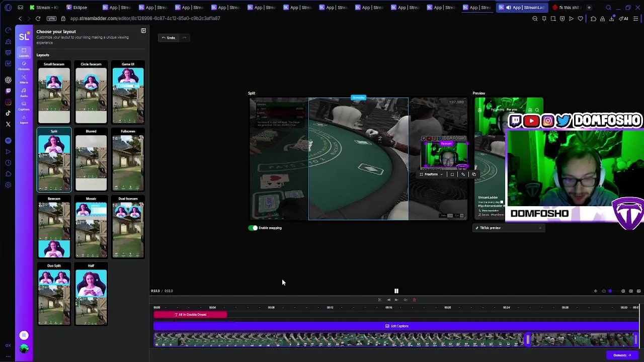Zoom out the timeline with minus icon
Screen dimensions: 644x362
604,291
